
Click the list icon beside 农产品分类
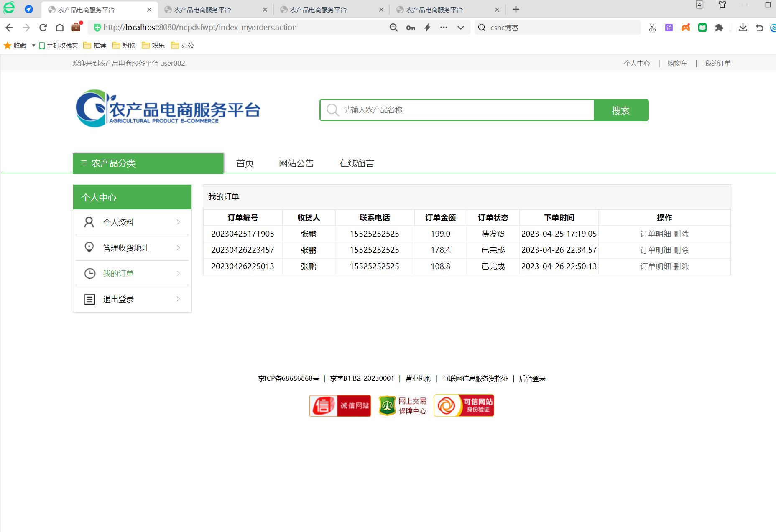tap(83, 163)
